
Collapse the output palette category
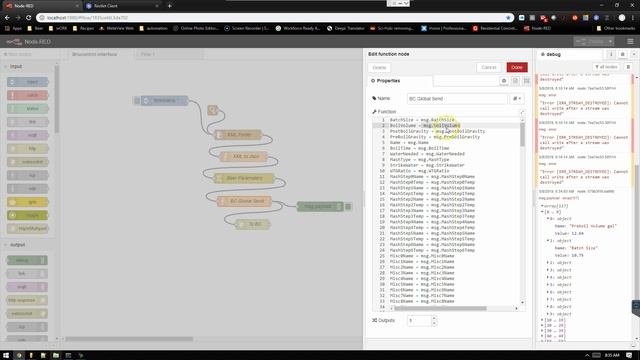click(17, 245)
